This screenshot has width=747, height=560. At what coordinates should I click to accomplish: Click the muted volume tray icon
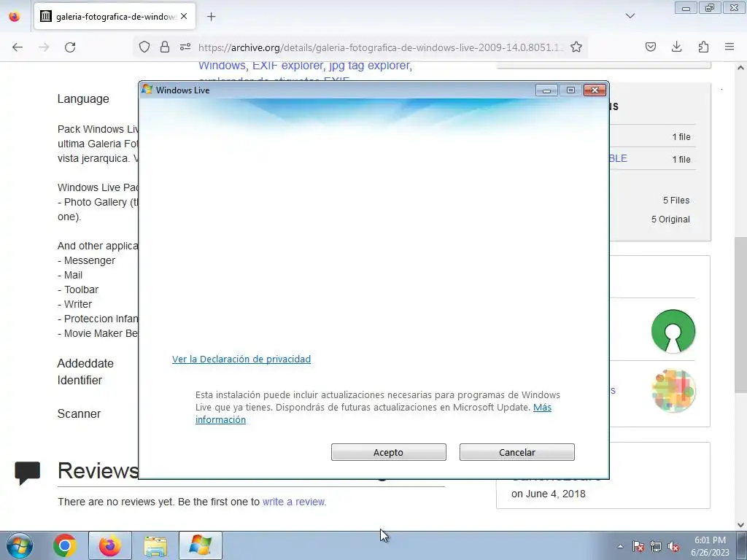pos(673,546)
